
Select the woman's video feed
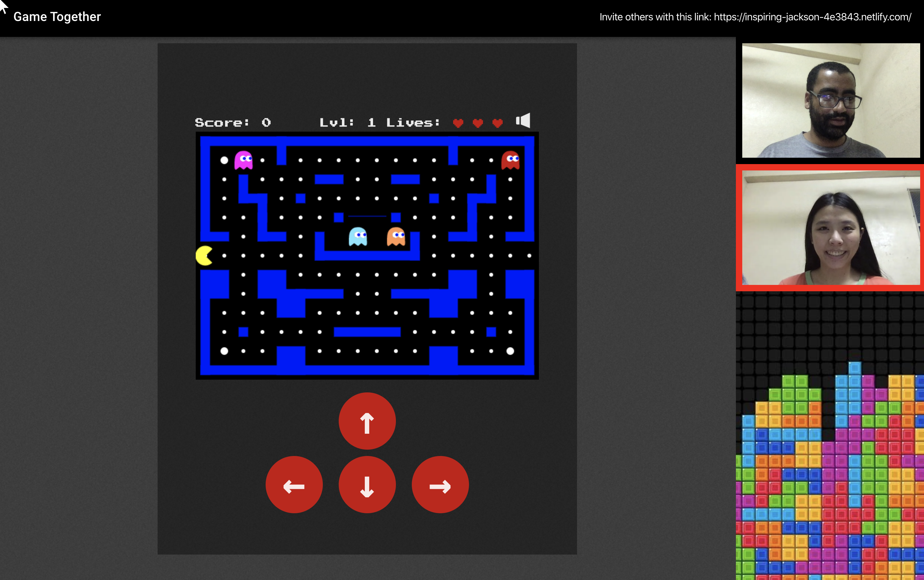831,228
